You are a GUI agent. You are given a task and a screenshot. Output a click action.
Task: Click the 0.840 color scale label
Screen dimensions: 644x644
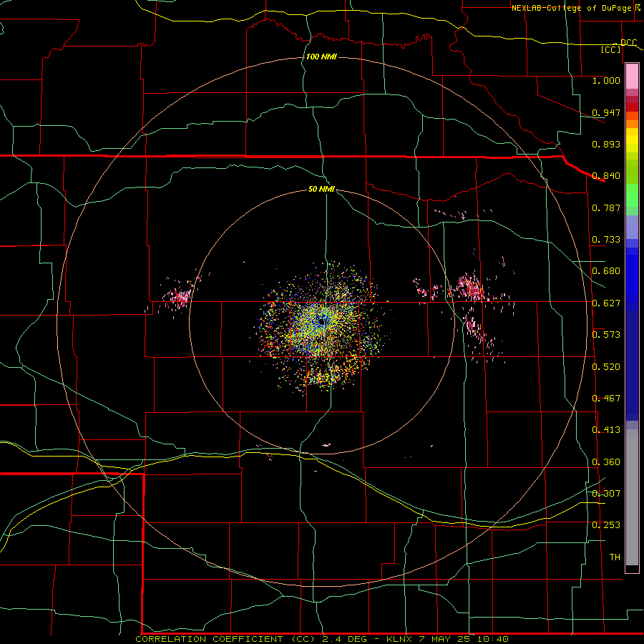tap(606, 176)
